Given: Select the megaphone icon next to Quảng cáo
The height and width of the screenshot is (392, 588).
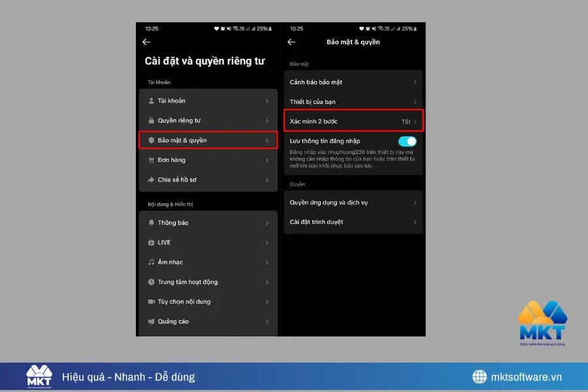Looking at the screenshot, I should coord(152,321).
